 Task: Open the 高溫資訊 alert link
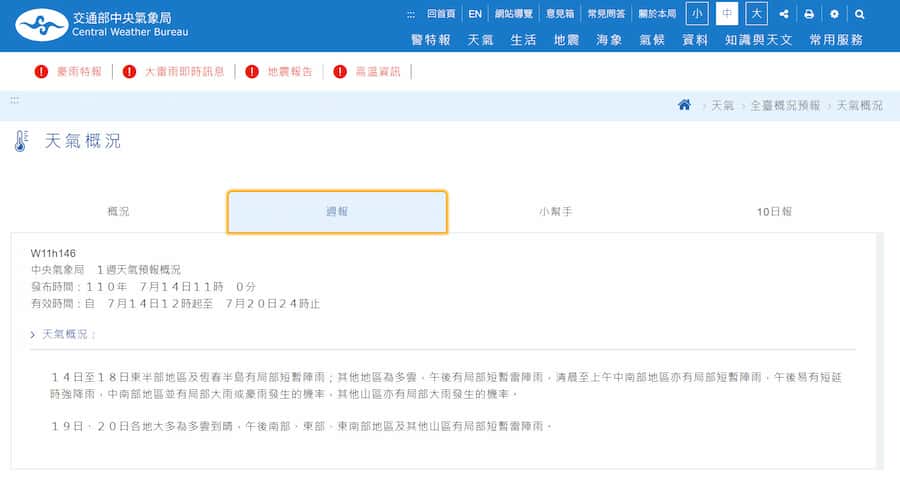(378, 72)
